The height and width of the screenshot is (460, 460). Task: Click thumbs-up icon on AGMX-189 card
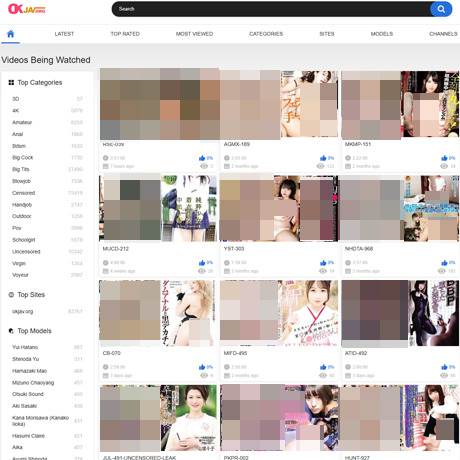coord(323,158)
